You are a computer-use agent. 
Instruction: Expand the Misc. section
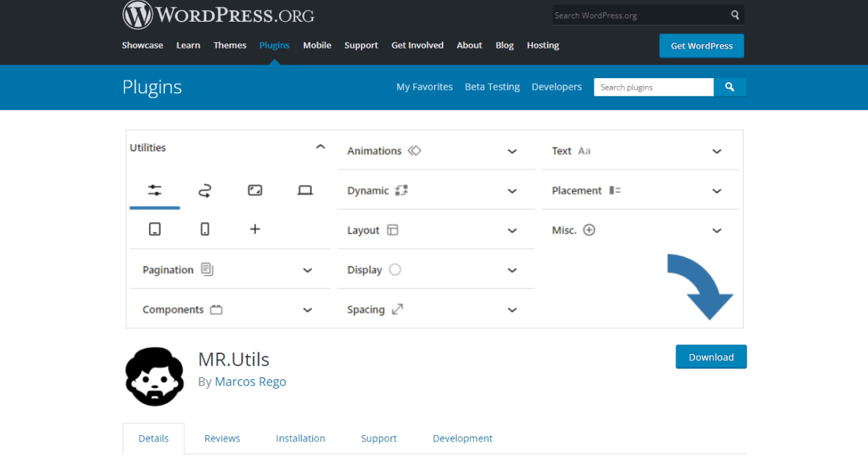pos(717,231)
